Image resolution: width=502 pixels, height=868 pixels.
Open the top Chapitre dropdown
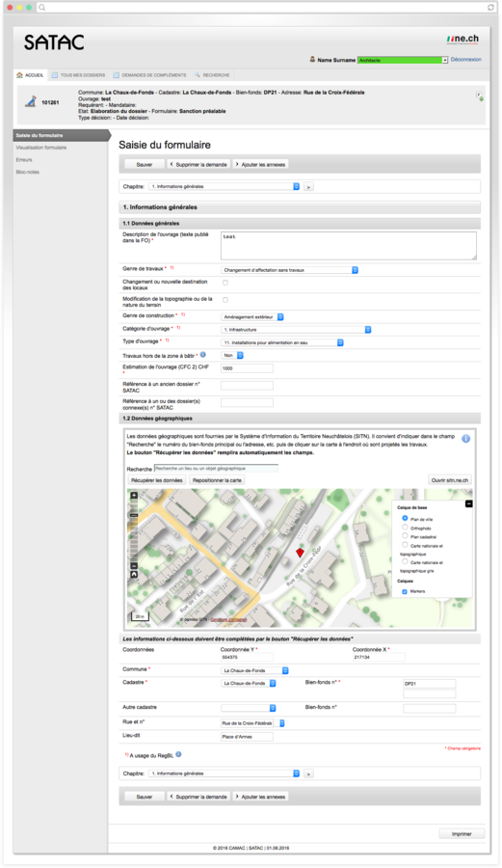tap(224, 186)
